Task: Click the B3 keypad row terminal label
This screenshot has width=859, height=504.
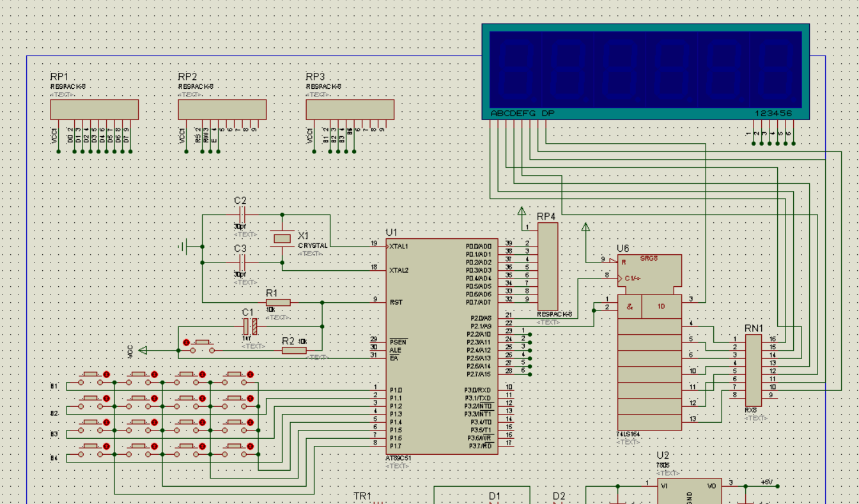Action: 54,434
